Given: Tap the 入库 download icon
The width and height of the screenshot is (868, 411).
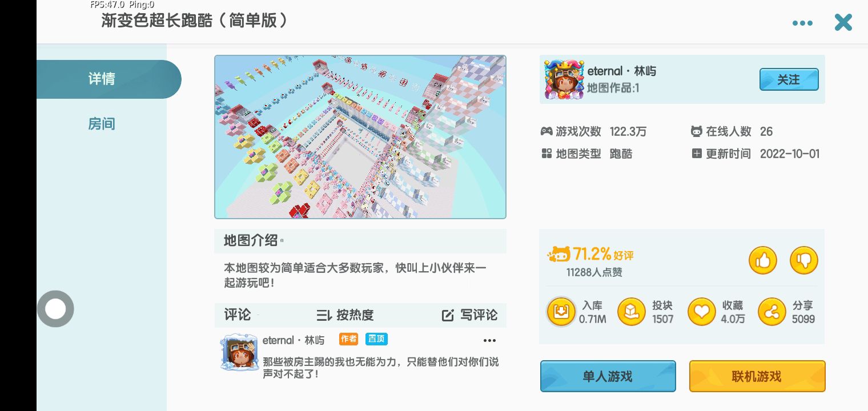Looking at the screenshot, I should click(561, 312).
